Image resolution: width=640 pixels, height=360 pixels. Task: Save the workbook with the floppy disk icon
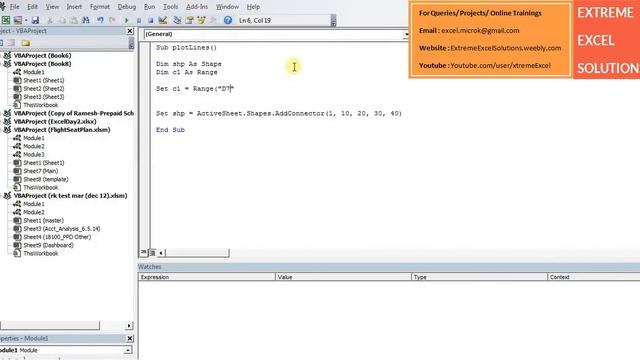[x=36, y=20]
